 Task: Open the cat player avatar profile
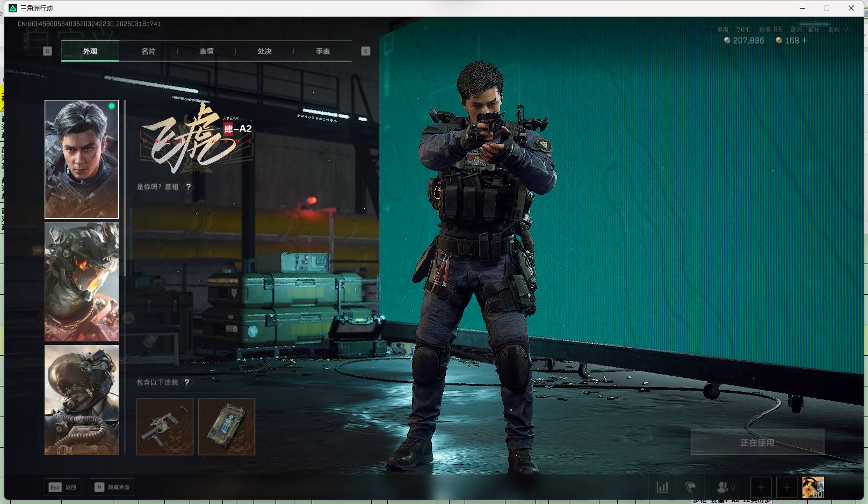pos(813,487)
